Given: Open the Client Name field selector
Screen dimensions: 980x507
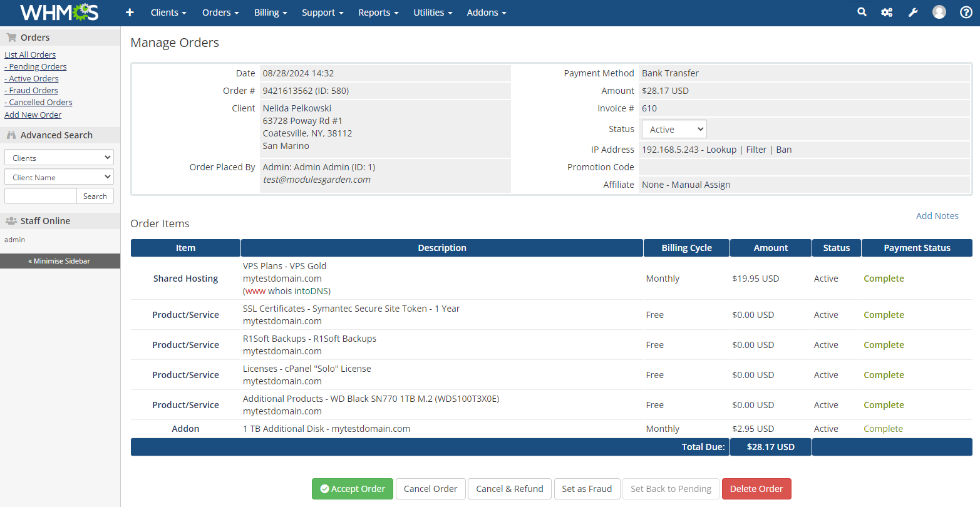Looking at the screenshot, I should pyautogui.click(x=58, y=177).
